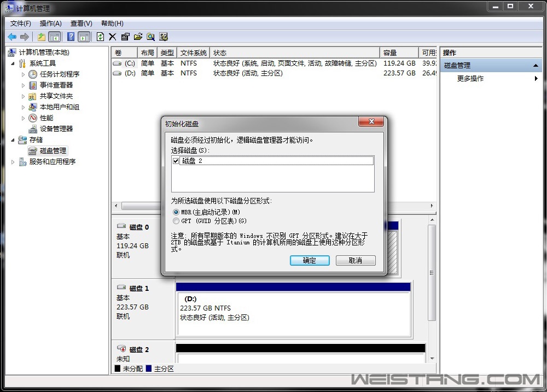The height and width of the screenshot is (392, 547).
Task: Collapse the 系统工具 tree node
Action: point(13,63)
